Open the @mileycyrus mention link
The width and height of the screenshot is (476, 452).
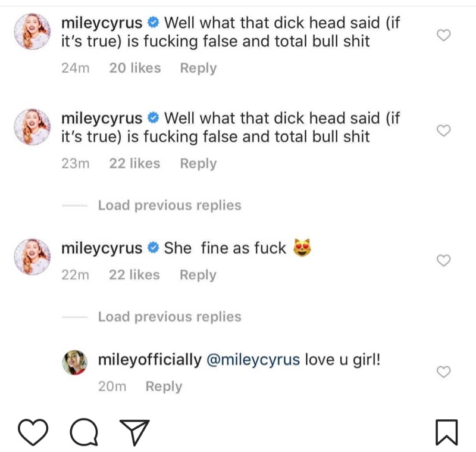tap(253, 360)
